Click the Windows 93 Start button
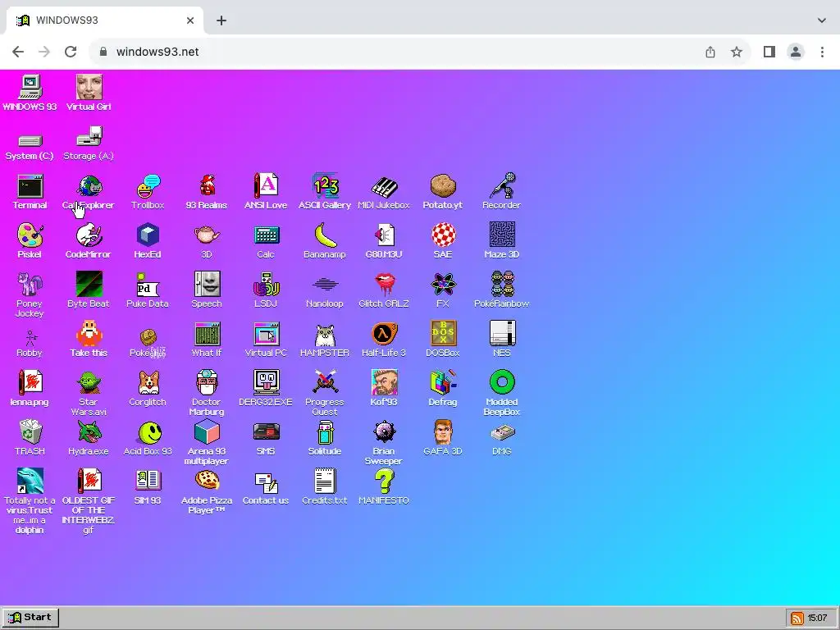840x630 pixels. (x=30, y=618)
